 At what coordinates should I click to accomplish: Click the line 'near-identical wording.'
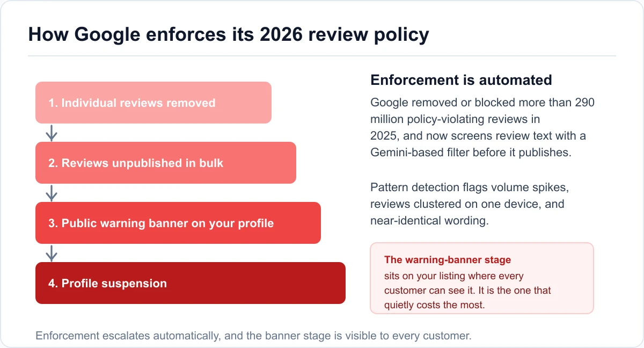point(429,221)
